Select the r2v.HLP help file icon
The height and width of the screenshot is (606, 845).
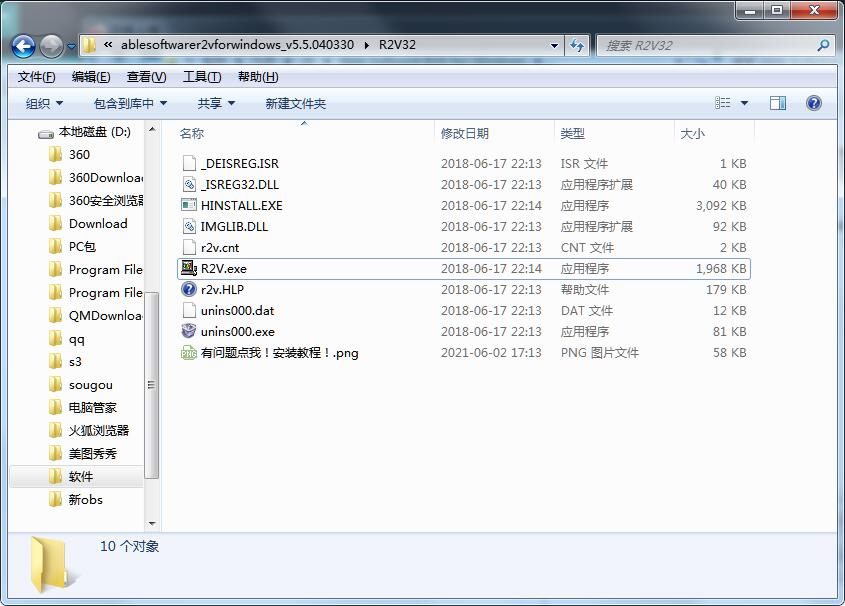click(189, 289)
